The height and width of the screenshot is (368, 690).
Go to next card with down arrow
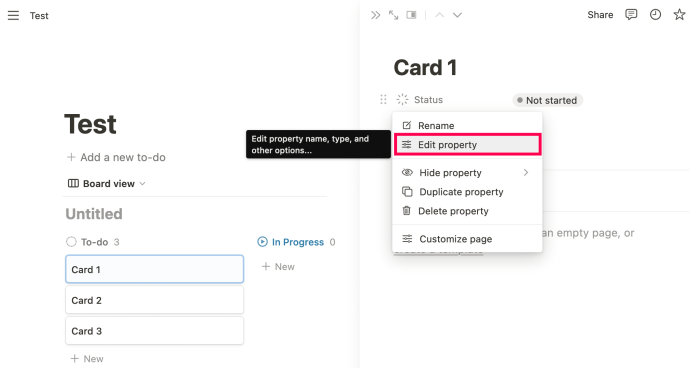(x=457, y=15)
